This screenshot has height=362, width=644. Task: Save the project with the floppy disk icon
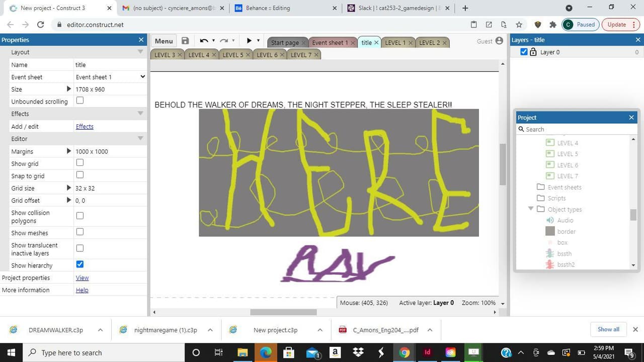coord(185,41)
